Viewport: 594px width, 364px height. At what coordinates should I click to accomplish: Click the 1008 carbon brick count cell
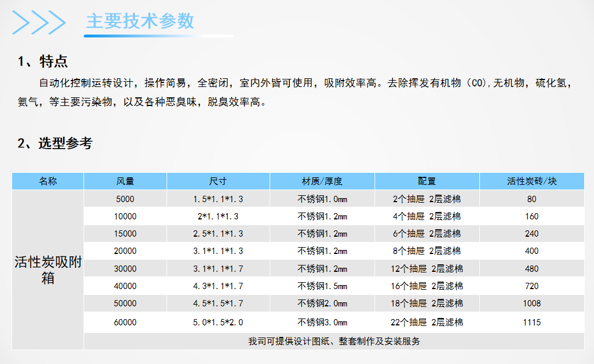532,304
